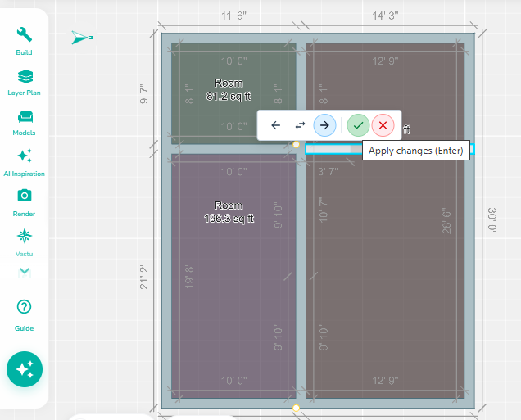521x420 pixels.
Task: Cancel changes with the red X button
Action: [383, 125]
